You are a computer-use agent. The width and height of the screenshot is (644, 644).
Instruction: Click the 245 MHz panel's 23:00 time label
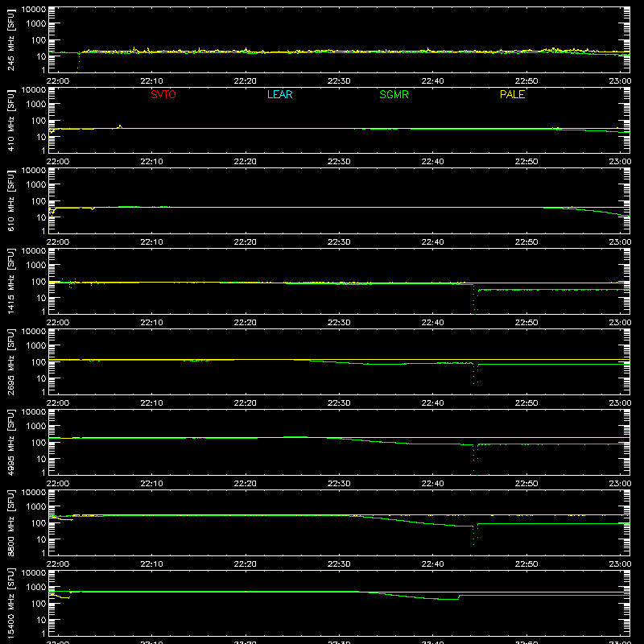pos(620,81)
